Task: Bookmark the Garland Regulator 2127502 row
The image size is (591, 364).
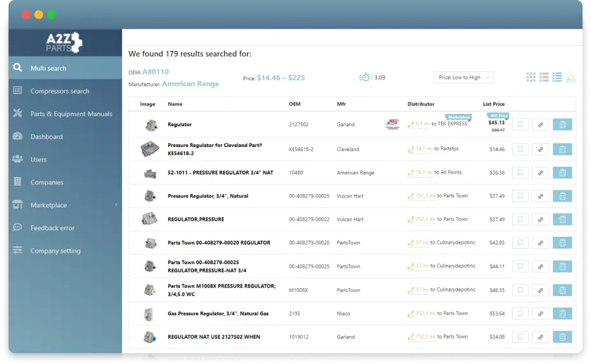Action: coord(520,125)
